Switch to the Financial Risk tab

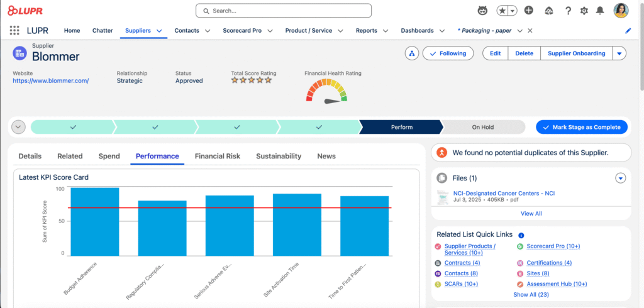(217, 156)
